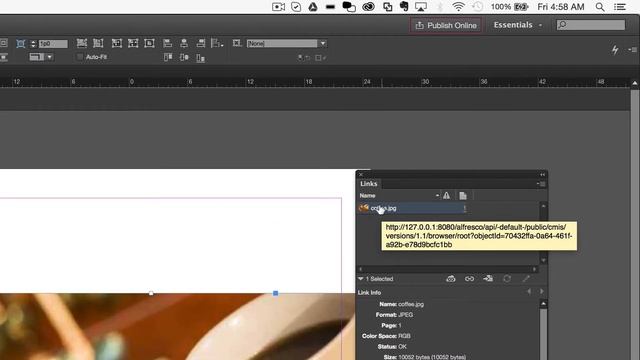Click the Links list horizontal scrollbar

447,269
